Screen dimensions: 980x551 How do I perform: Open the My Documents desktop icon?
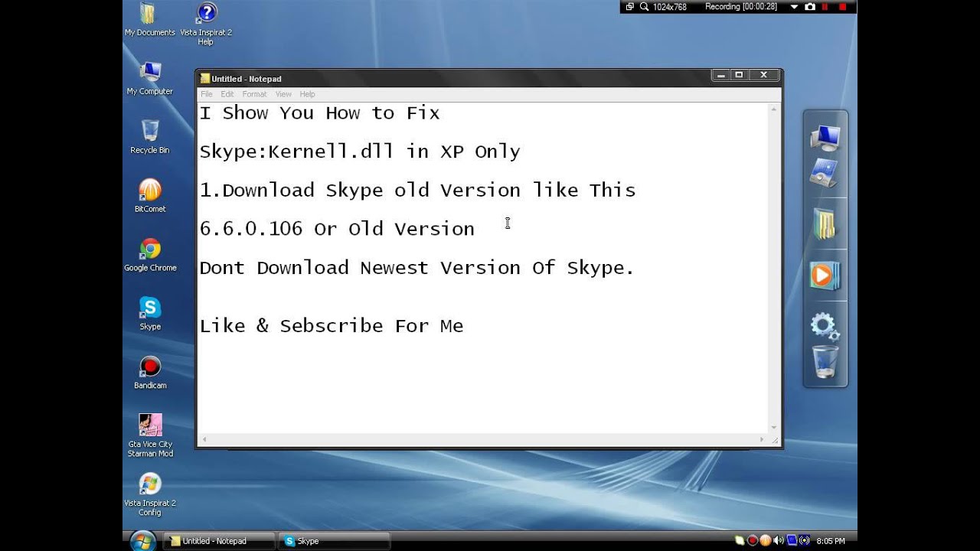[x=150, y=21]
